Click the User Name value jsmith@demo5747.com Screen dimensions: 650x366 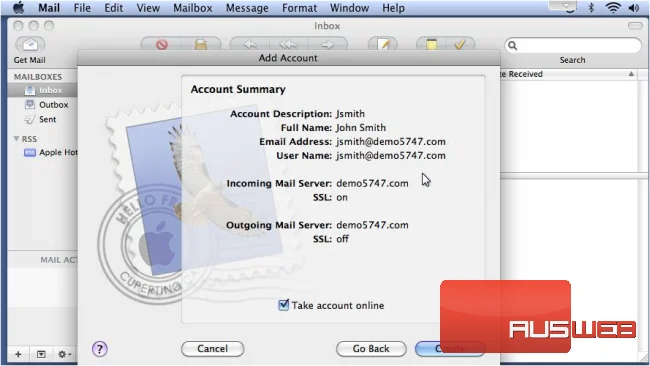(390, 155)
